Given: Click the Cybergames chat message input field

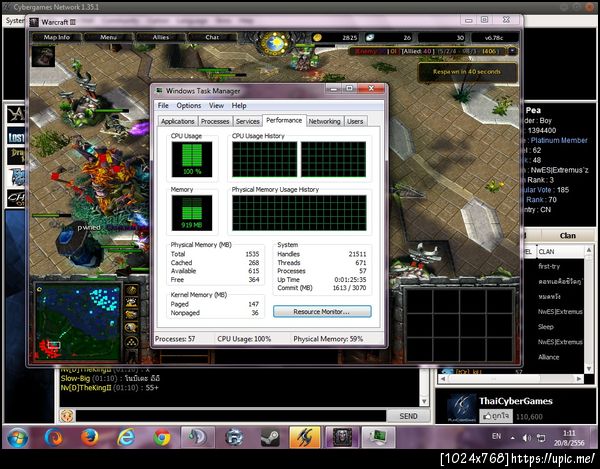Looking at the screenshot, I should tap(231, 416).
